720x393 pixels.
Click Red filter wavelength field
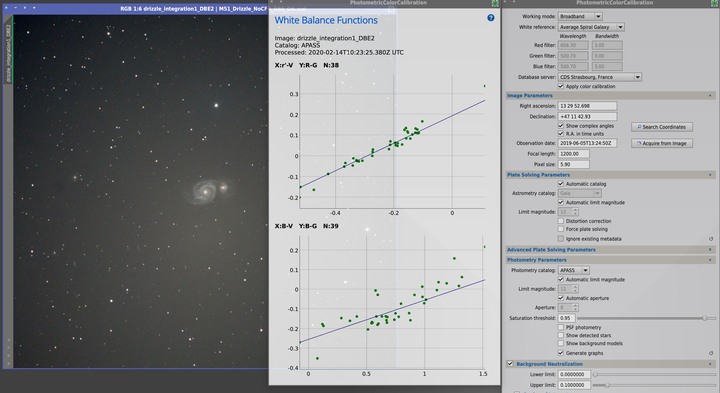point(573,45)
